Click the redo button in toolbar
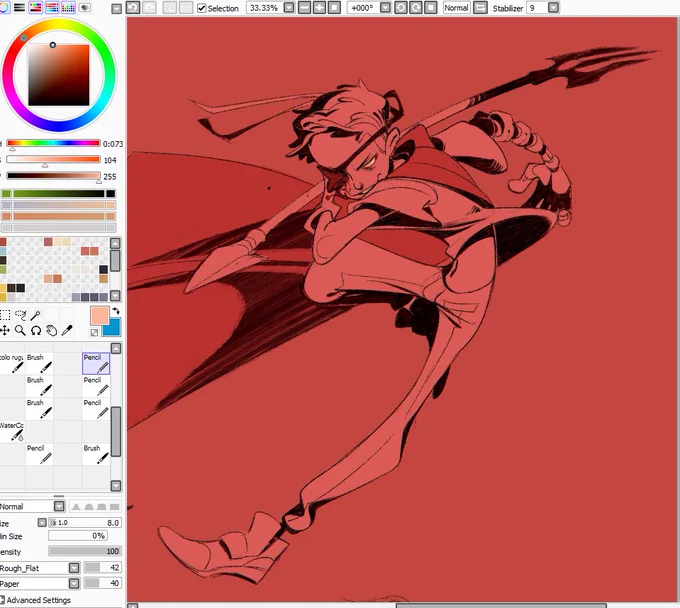680x608 pixels. 149,7
